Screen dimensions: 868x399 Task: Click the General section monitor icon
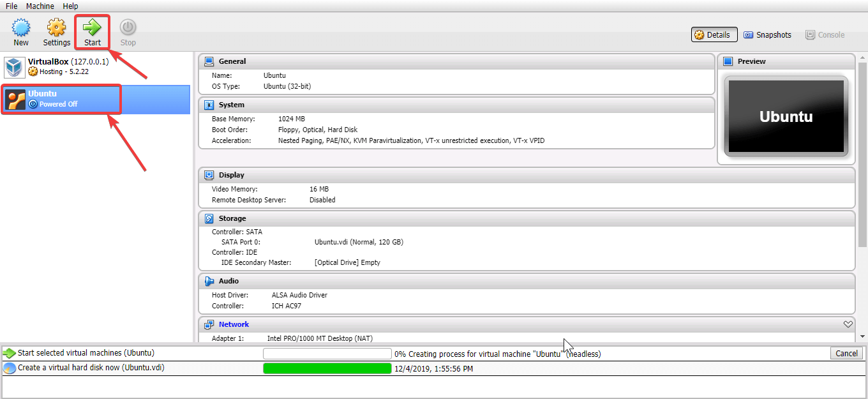pos(209,61)
